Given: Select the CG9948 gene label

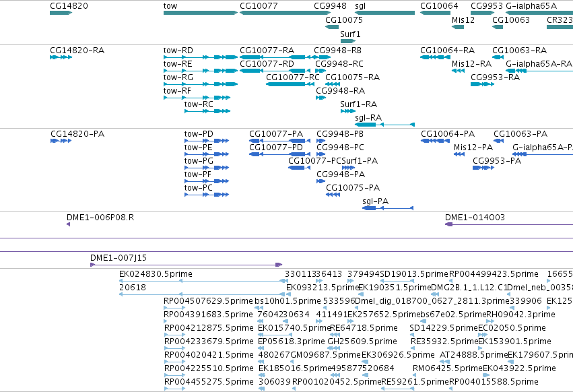Looking at the screenshot, I should point(330,6).
